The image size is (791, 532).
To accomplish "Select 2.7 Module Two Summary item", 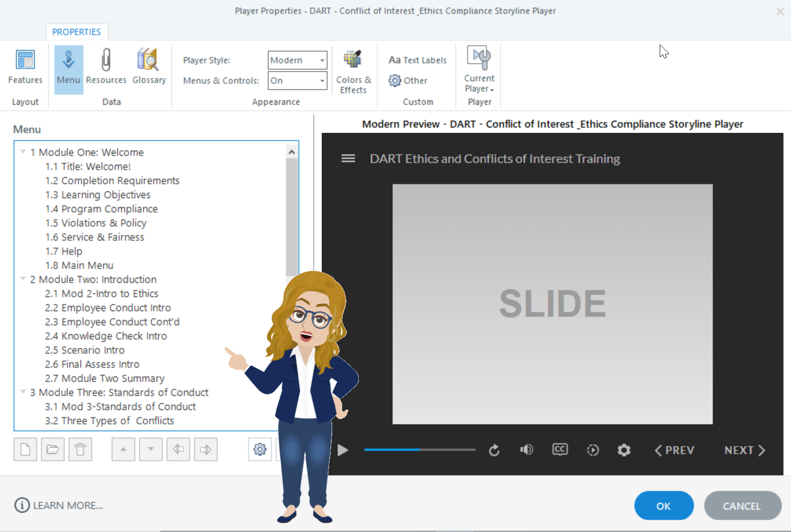I will (x=105, y=378).
